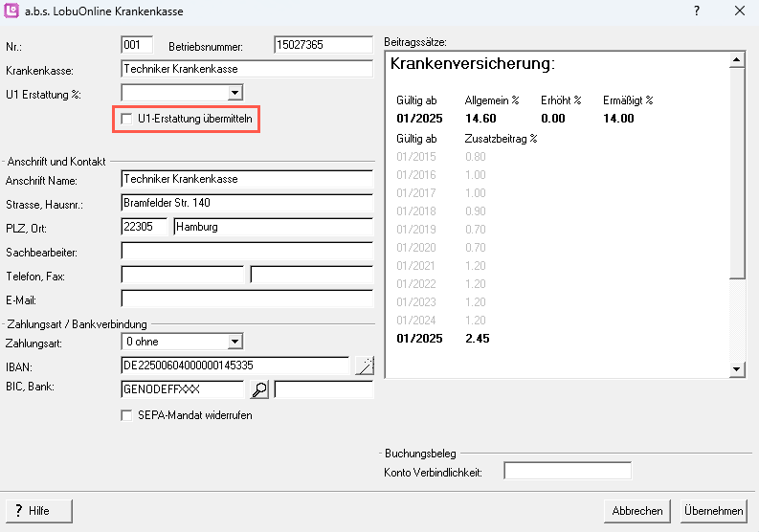Click into the Sachbearbeiter field
759x532 pixels.
click(246, 251)
